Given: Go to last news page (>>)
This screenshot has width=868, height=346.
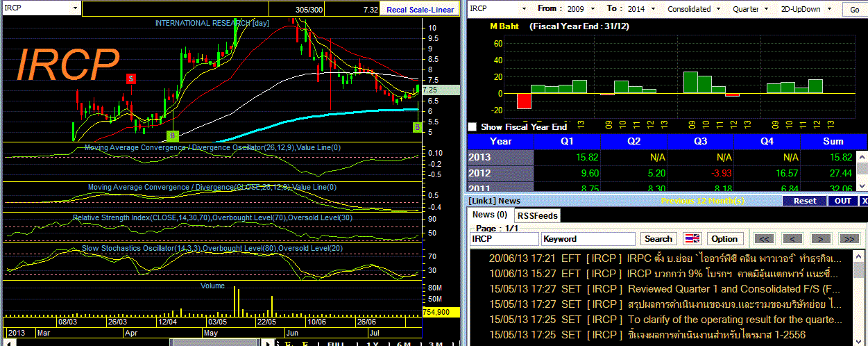Looking at the screenshot, I should tap(849, 239).
